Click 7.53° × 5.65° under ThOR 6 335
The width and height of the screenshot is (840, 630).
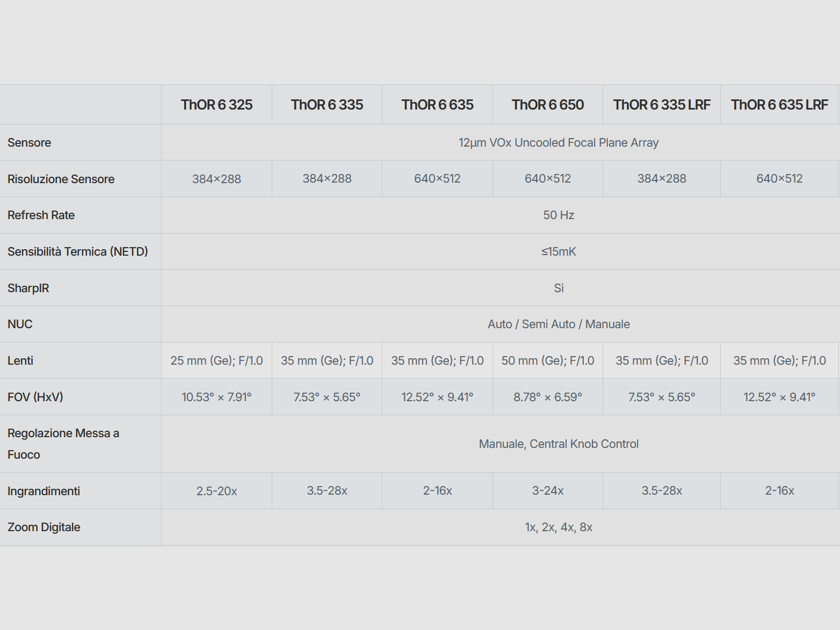(327, 397)
